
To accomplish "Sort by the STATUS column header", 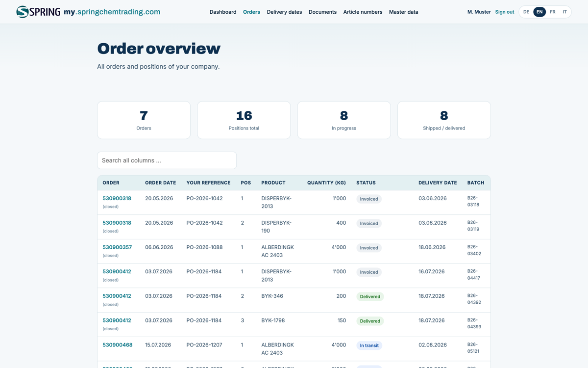I will coord(366,183).
